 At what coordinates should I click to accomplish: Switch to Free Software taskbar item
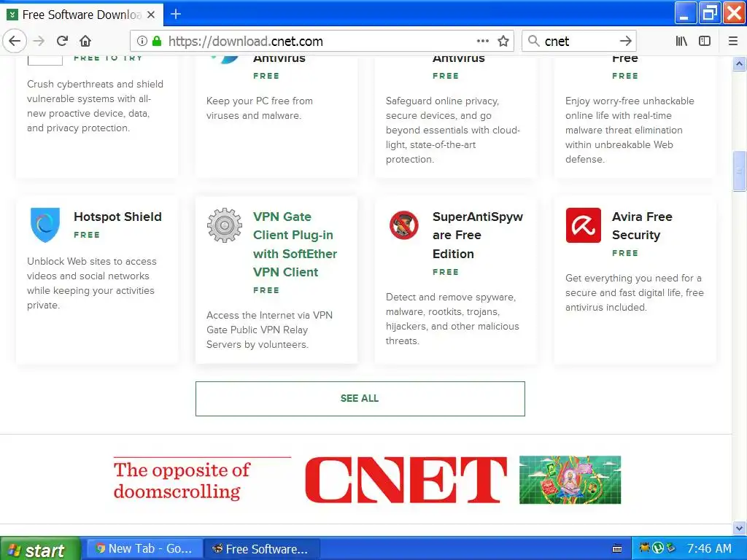click(x=262, y=549)
